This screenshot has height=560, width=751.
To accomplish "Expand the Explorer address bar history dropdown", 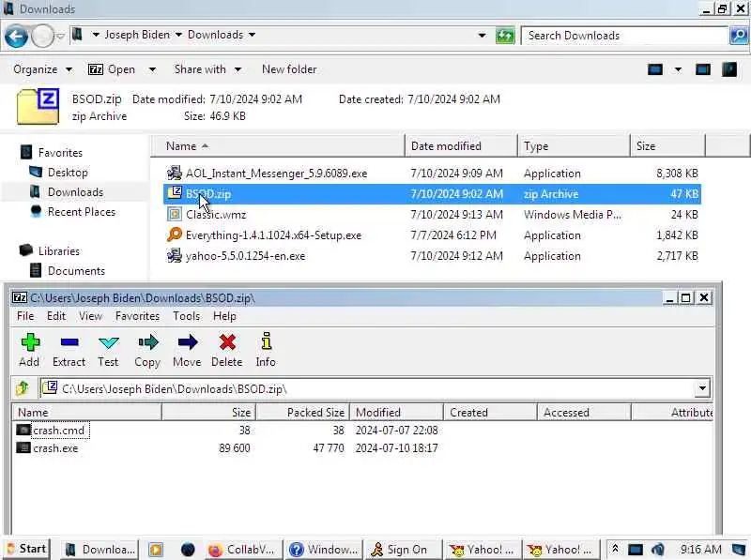I will [x=482, y=36].
